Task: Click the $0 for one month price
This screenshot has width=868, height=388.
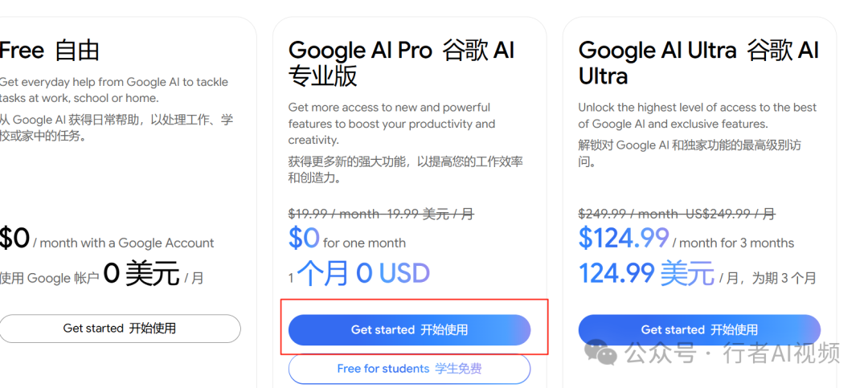Action: coord(347,239)
